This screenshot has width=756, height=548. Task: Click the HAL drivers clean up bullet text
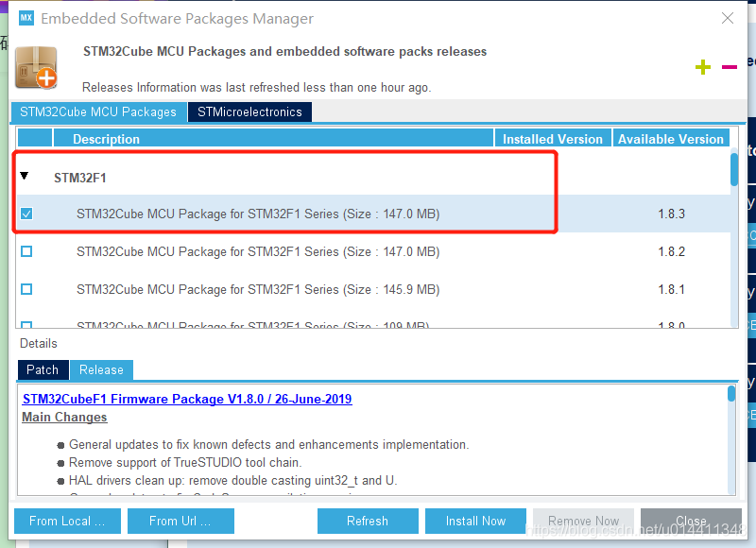[x=232, y=481]
